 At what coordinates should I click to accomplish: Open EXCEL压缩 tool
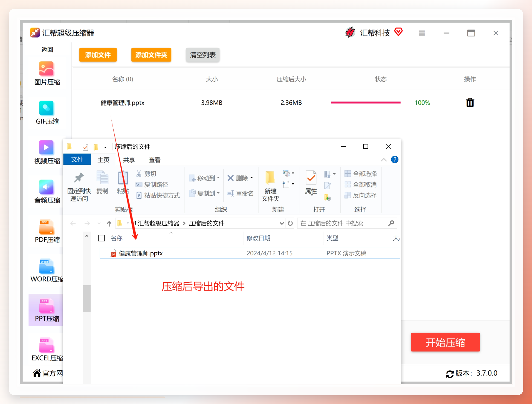(x=47, y=349)
